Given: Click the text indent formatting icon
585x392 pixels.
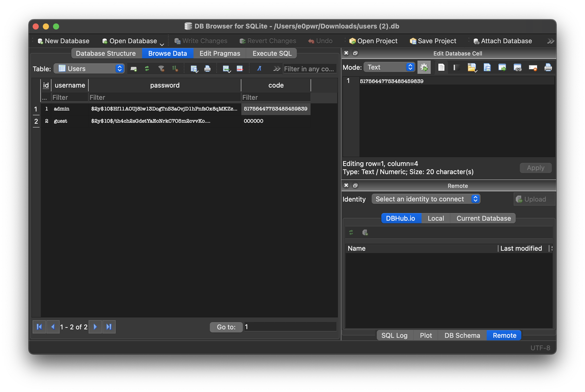Looking at the screenshot, I should point(456,68).
